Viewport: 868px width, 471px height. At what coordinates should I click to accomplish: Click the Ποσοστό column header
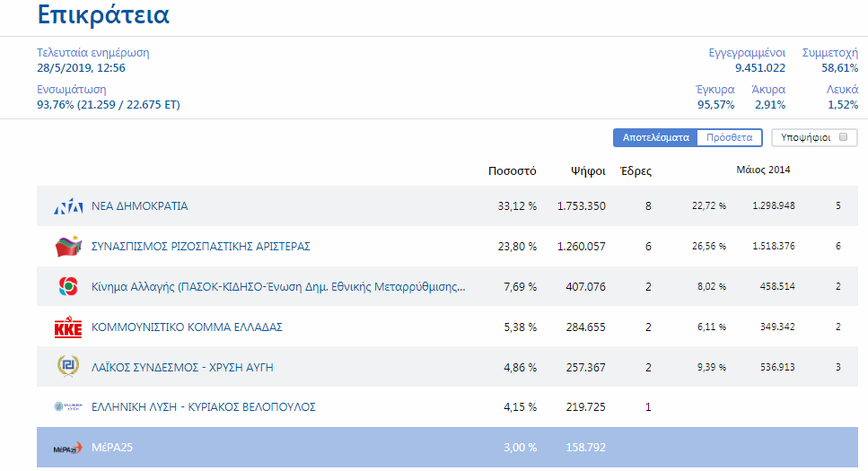(x=512, y=171)
